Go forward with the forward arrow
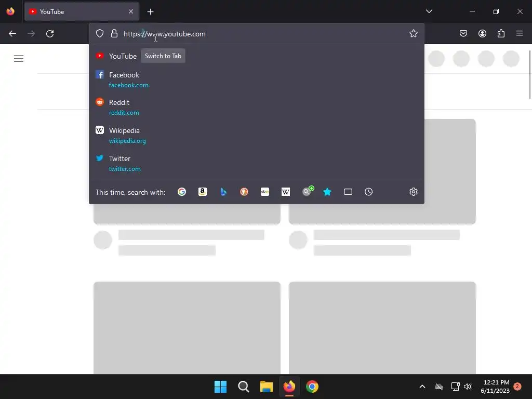The height and width of the screenshot is (399, 532). click(x=31, y=34)
